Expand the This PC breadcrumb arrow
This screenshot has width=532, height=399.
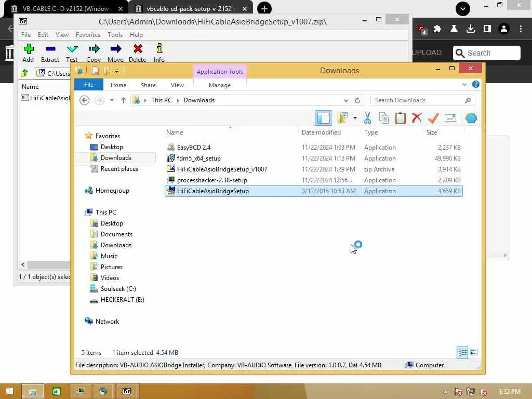click(x=178, y=100)
